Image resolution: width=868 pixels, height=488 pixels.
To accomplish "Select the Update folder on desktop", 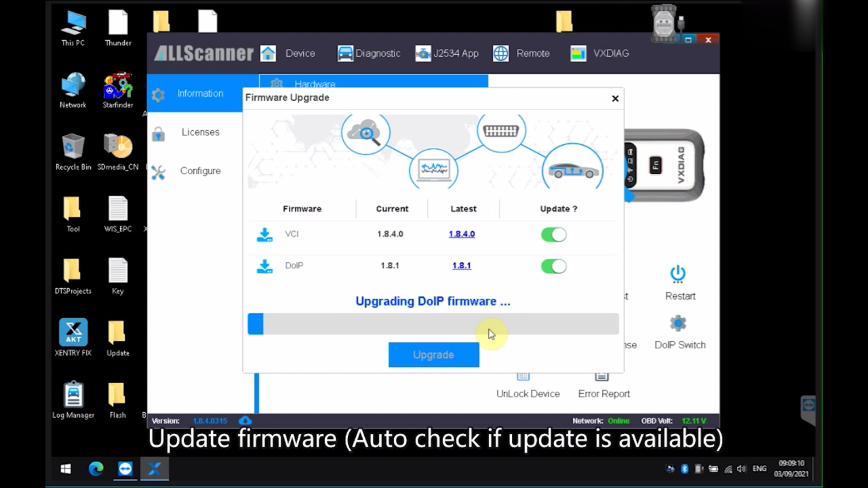I will coord(118,338).
